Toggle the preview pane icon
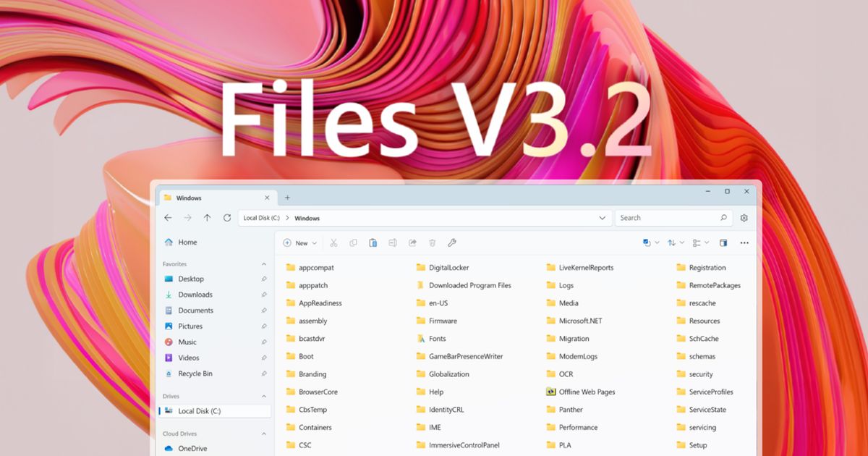The height and width of the screenshot is (456, 868). coord(723,243)
